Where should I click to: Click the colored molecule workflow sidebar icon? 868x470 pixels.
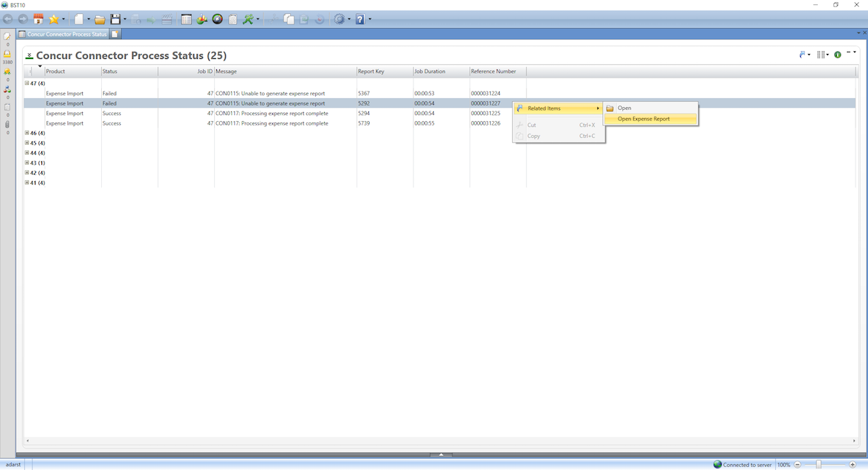click(x=7, y=89)
